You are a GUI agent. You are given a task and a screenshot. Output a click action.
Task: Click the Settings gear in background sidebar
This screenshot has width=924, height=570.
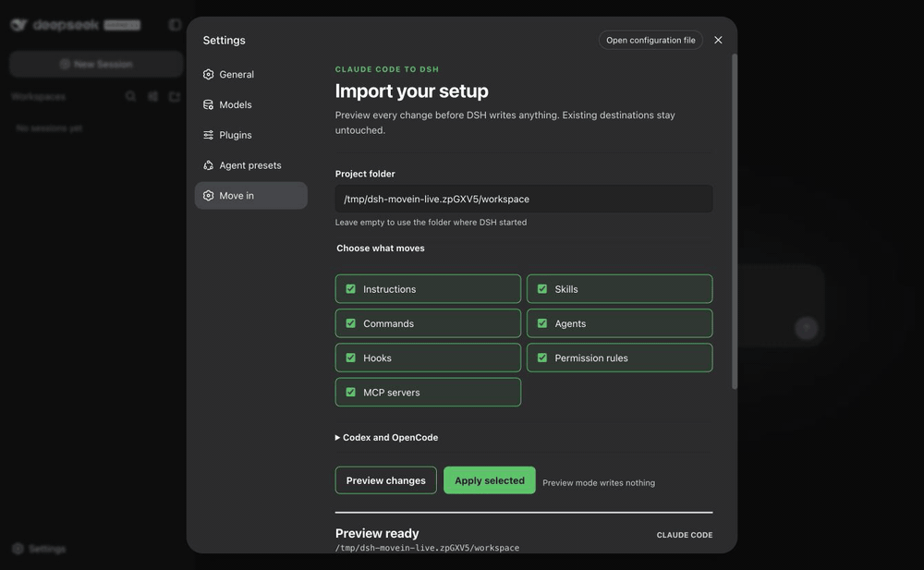[18, 549]
